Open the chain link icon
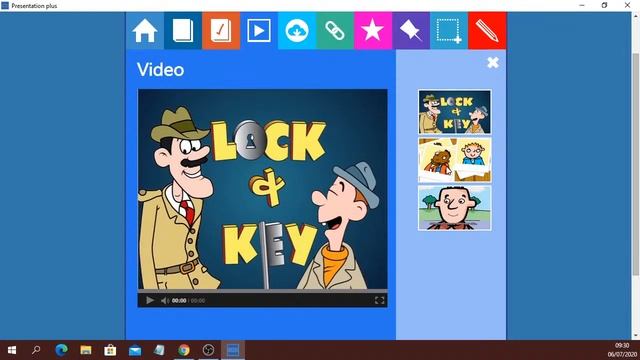640x360 pixels. tap(335, 31)
